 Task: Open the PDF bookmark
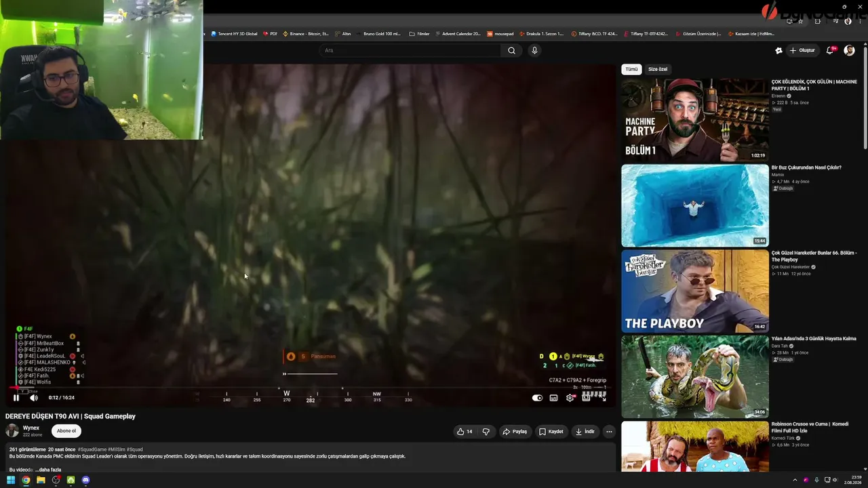[x=271, y=34]
